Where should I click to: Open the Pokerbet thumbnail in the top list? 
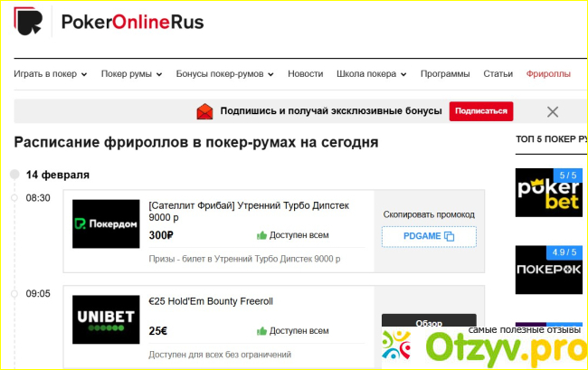pyautogui.click(x=549, y=193)
